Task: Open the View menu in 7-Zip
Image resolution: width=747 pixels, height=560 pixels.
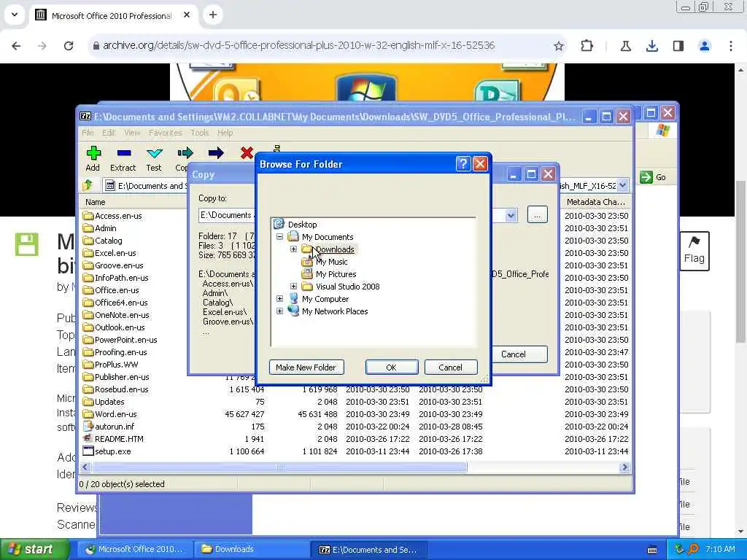Action: [132, 133]
